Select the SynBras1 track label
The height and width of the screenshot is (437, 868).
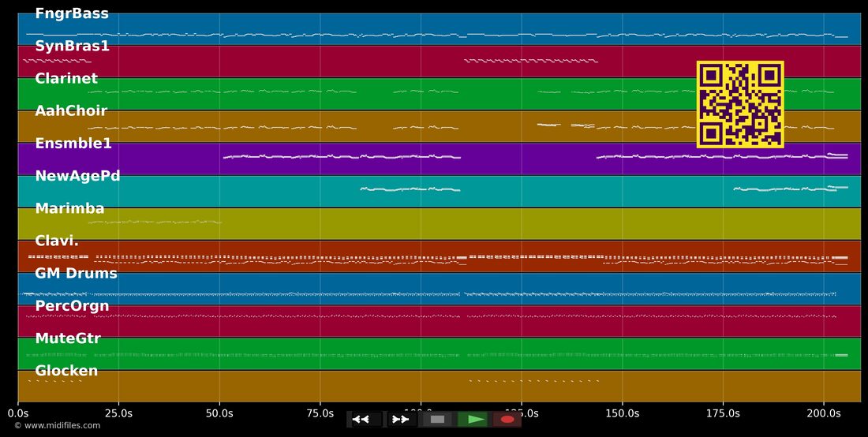(73, 46)
